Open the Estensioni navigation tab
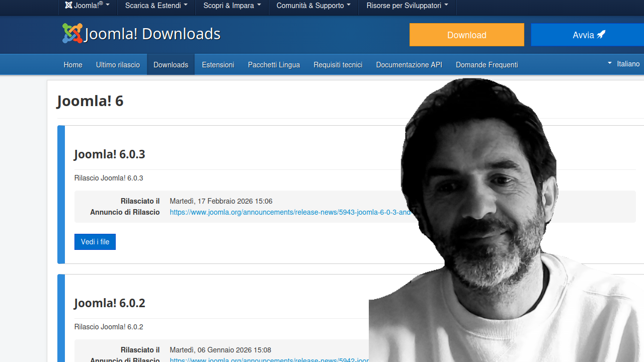 218,64
